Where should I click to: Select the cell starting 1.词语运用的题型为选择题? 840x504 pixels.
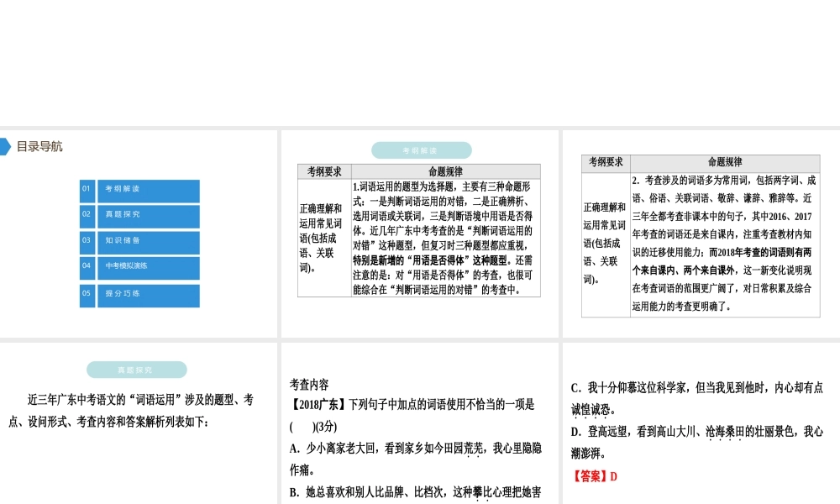point(446,238)
